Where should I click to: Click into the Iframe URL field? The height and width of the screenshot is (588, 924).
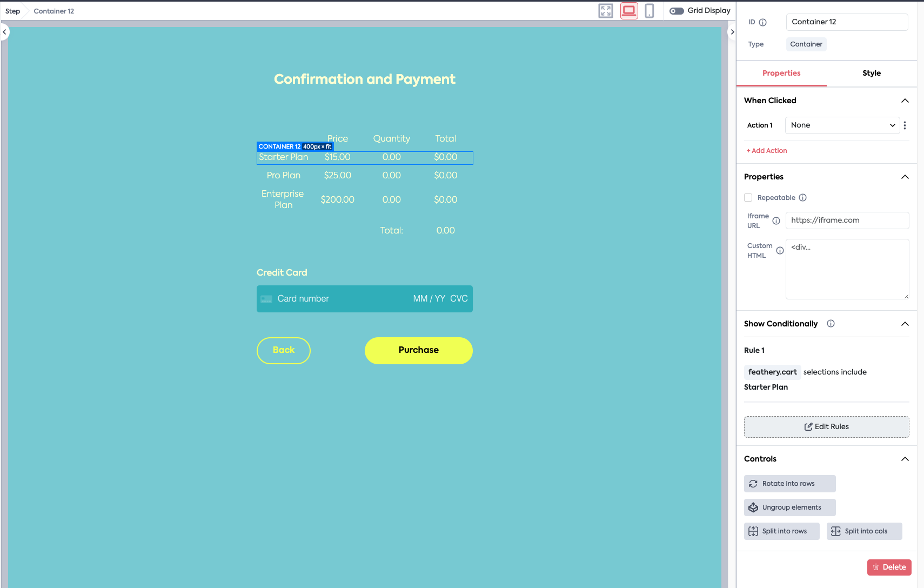pos(847,220)
